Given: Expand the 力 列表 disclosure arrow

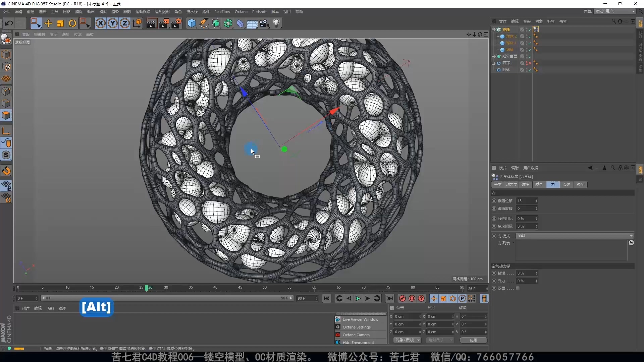Looking at the screenshot, I should [513, 242].
